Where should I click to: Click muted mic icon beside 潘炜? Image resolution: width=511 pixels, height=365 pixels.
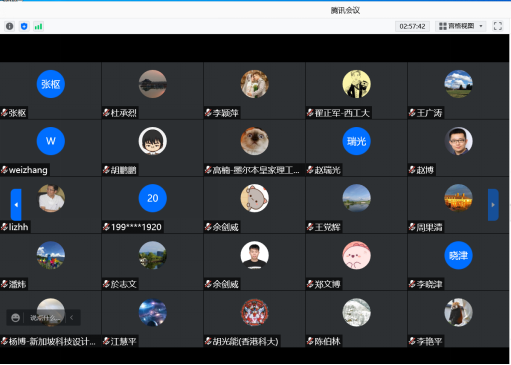click(x=4, y=284)
